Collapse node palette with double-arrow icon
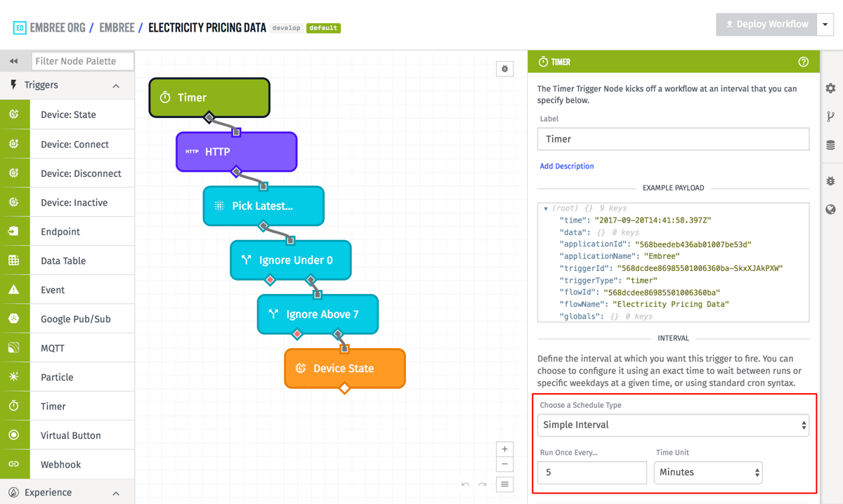 click(x=13, y=61)
